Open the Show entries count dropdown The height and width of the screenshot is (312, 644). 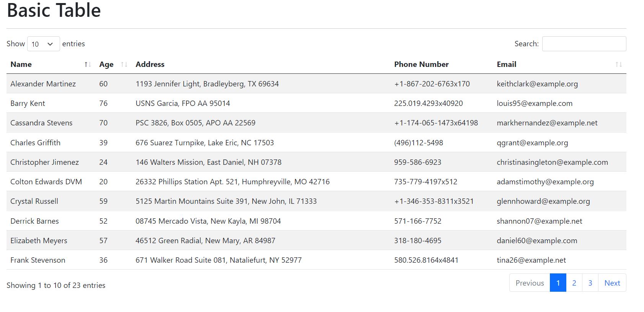pyautogui.click(x=44, y=44)
